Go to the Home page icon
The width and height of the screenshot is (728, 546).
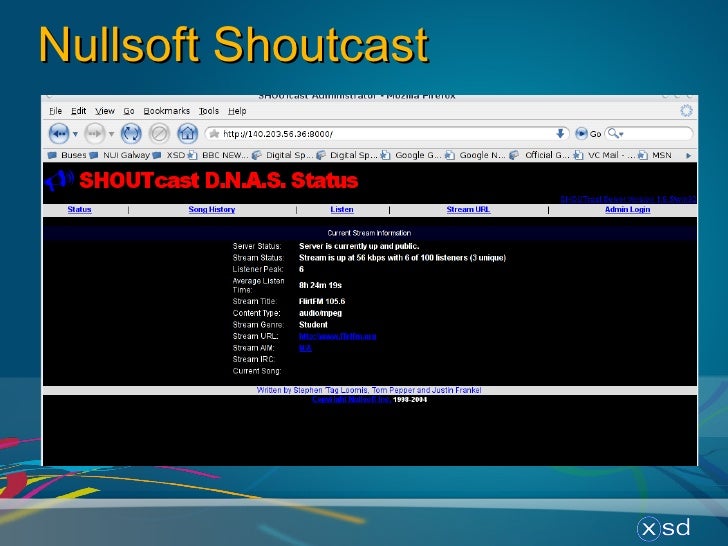pos(188,134)
